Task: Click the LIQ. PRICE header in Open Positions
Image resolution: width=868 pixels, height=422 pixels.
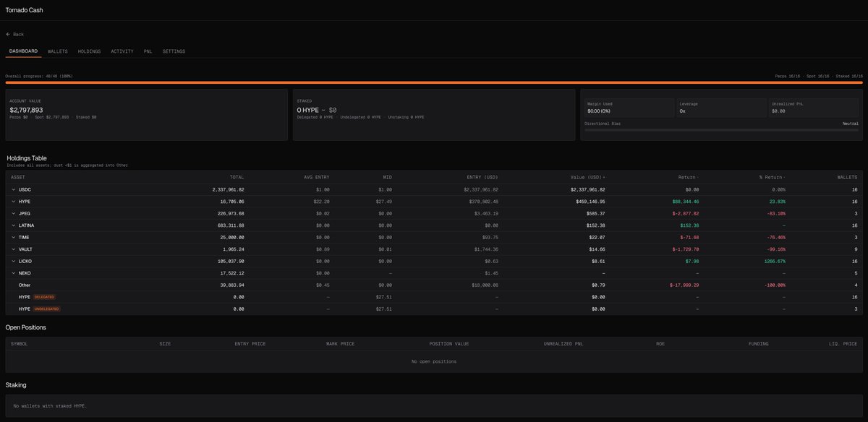Action: click(843, 344)
